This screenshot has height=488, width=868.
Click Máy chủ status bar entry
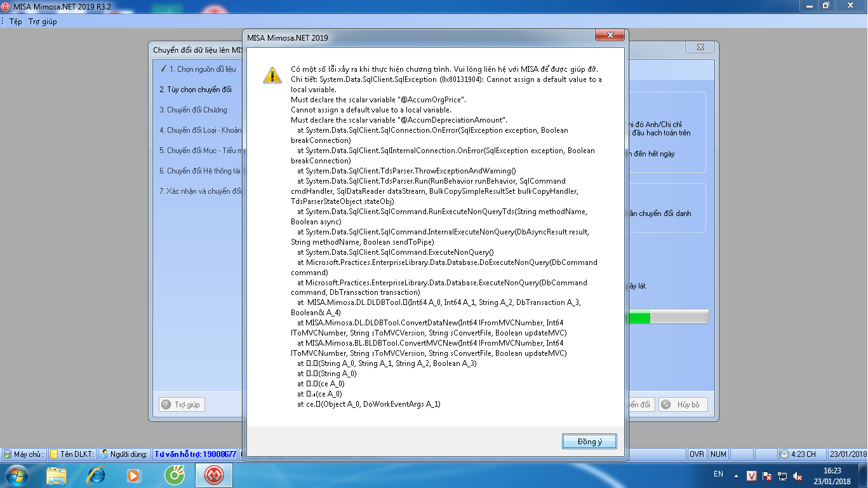[23, 454]
